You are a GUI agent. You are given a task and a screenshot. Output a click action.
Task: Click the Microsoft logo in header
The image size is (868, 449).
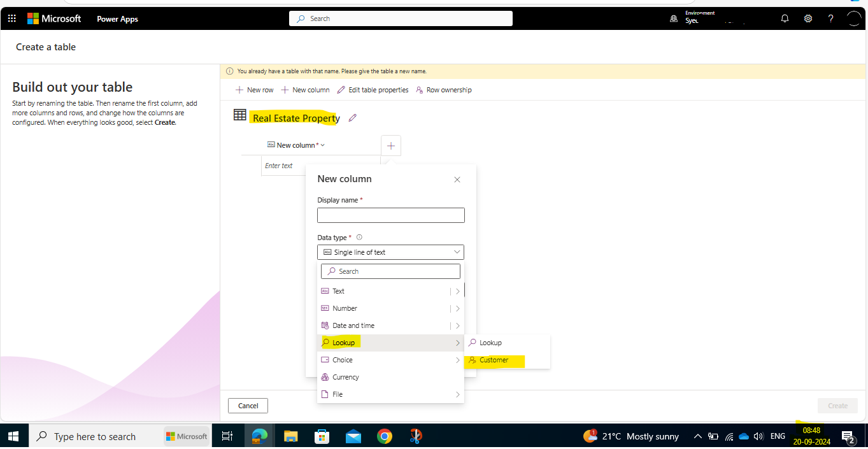click(x=54, y=18)
